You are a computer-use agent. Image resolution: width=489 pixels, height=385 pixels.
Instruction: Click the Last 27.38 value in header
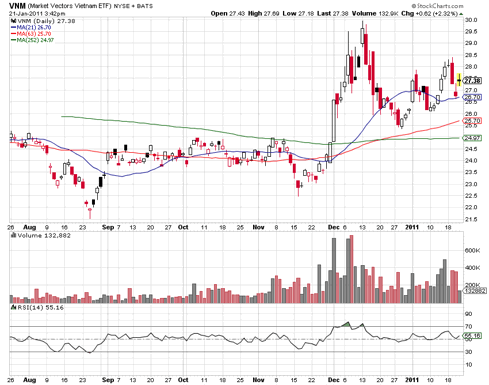333,14
